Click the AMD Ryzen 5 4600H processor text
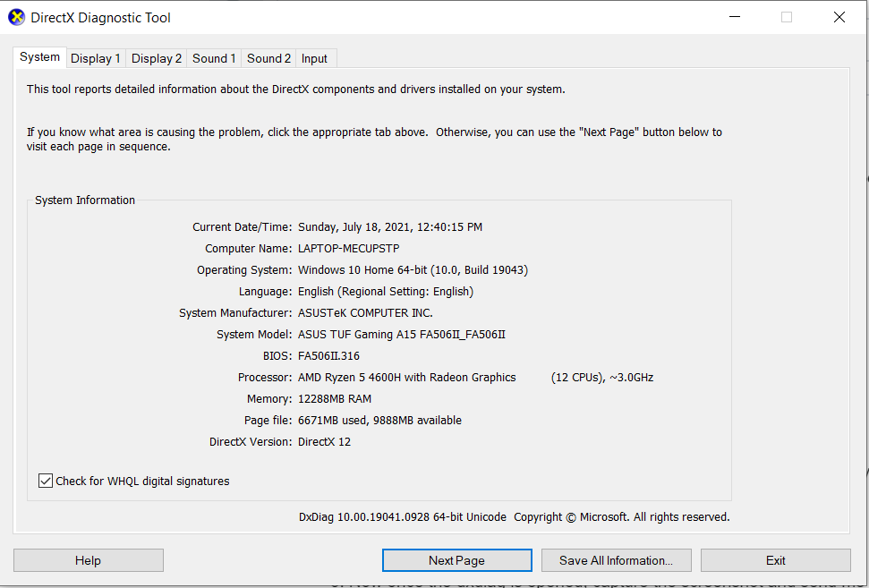 pyautogui.click(x=406, y=378)
